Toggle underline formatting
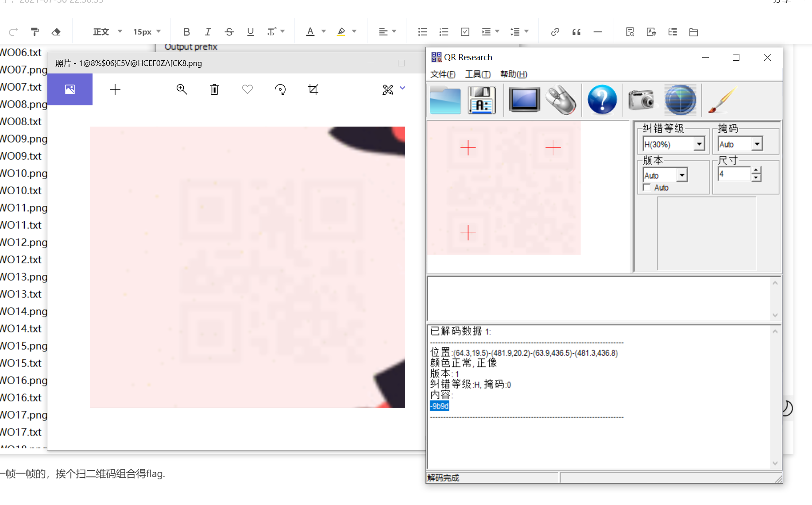The height and width of the screenshot is (505, 812). (251, 32)
